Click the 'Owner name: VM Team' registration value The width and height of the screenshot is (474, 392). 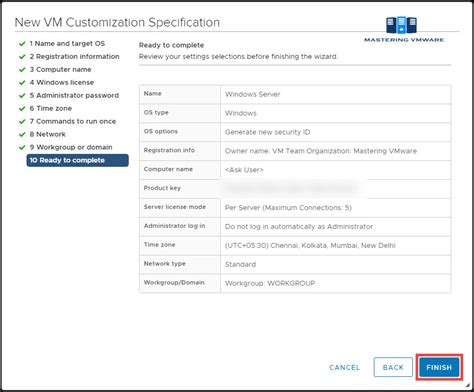pyautogui.click(x=321, y=151)
